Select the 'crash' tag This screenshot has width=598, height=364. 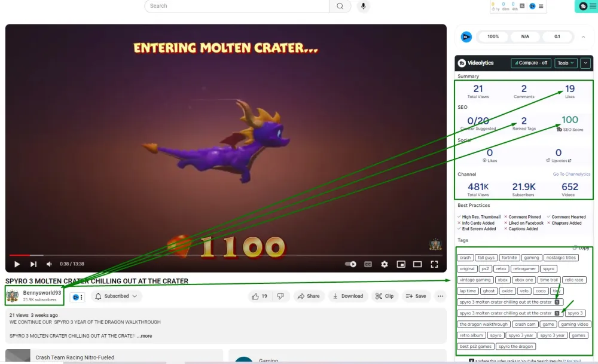click(x=465, y=258)
